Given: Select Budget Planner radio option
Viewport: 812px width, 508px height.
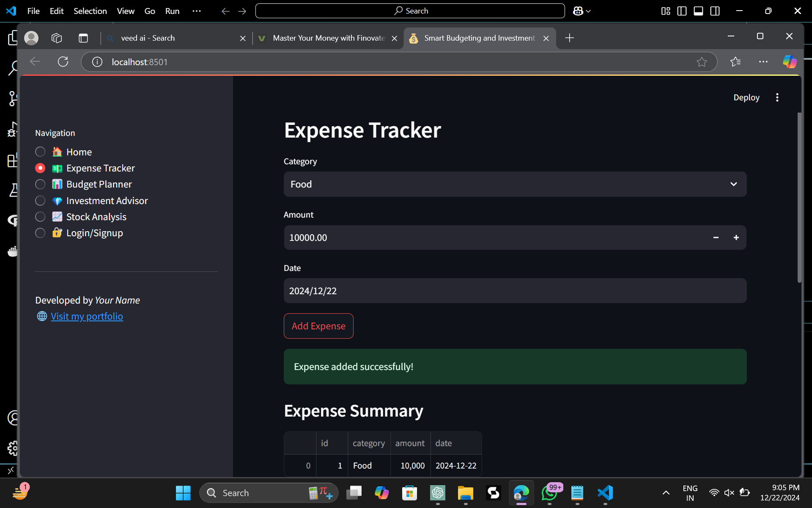Looking at the screenshot, I should (x=40, y=184).
